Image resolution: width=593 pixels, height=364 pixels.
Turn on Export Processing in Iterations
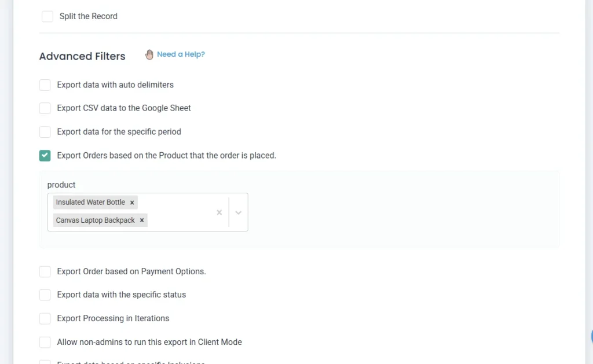point(45,318)
